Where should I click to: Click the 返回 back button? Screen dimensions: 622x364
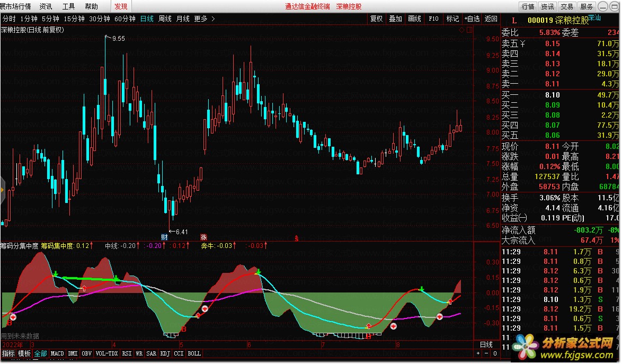pos(491,19)
